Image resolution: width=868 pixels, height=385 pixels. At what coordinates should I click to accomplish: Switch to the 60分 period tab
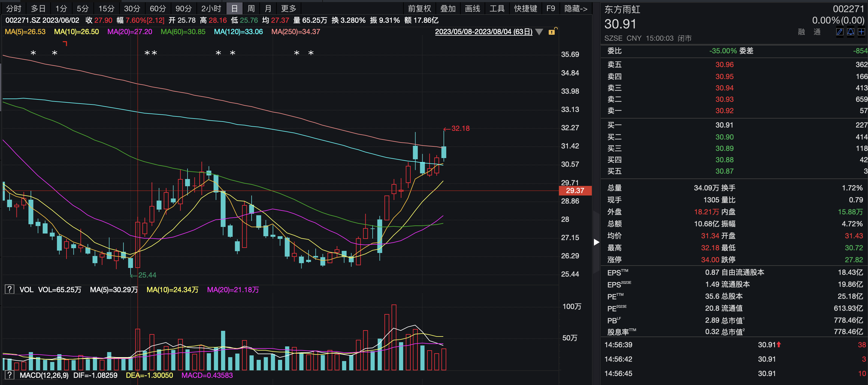[x=158, y=8]
